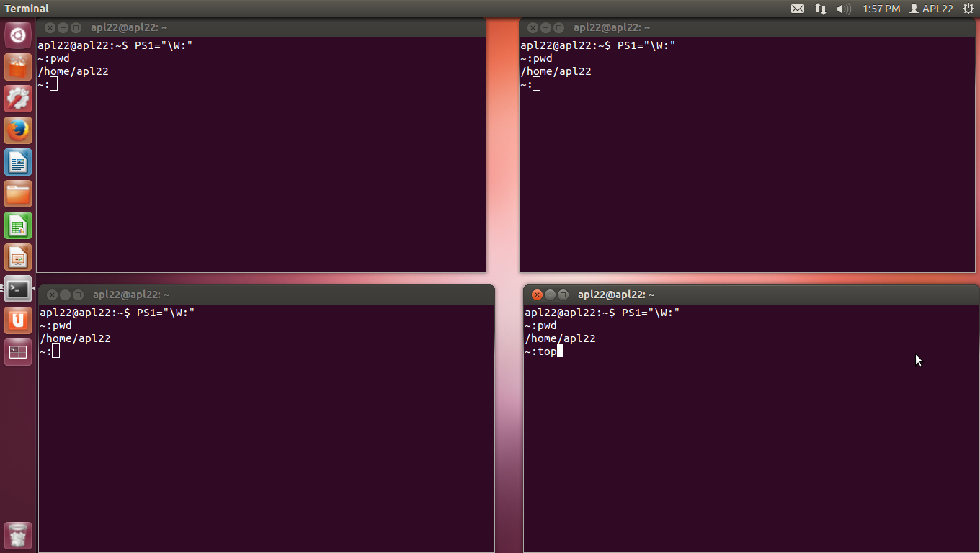Click /home/apl22 output in bottom-left terminal
980x553 pixels.
(75, 338)
